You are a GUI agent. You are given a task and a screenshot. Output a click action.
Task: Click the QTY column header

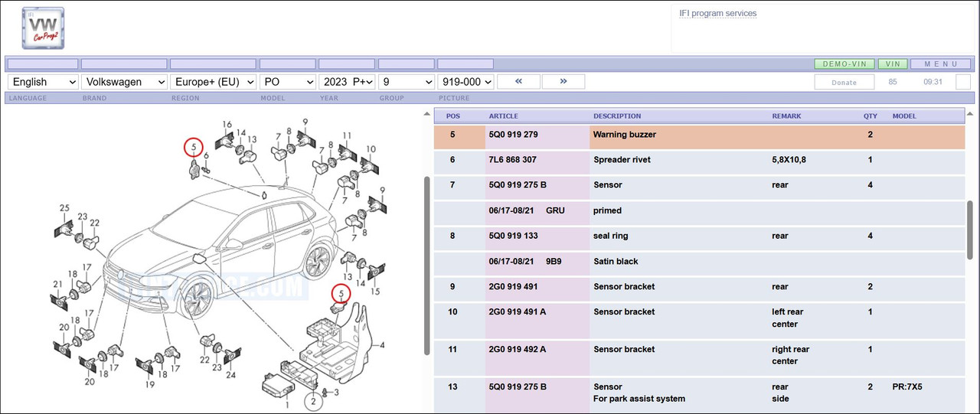coord(871,116)
